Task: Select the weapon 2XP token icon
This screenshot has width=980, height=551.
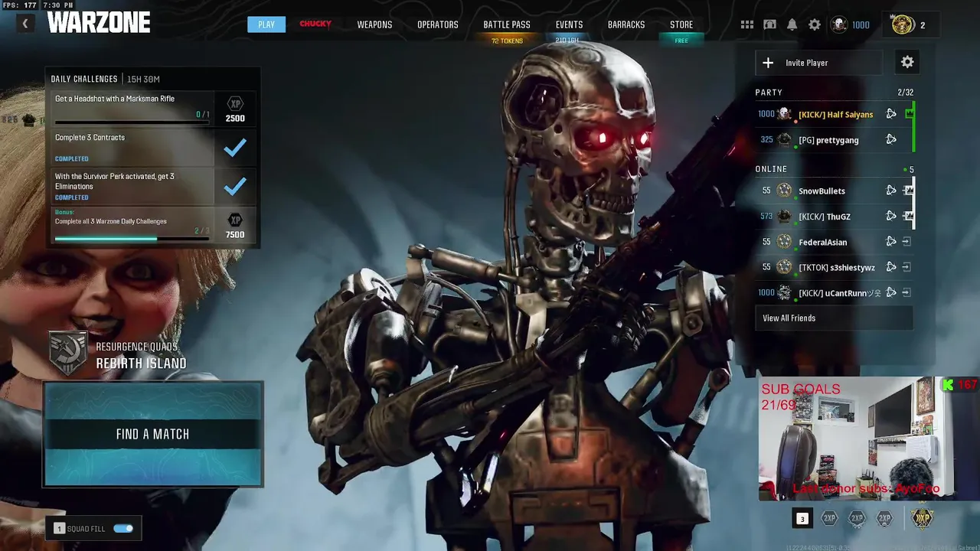Action: pyautogui.click(x=857, y=518)
